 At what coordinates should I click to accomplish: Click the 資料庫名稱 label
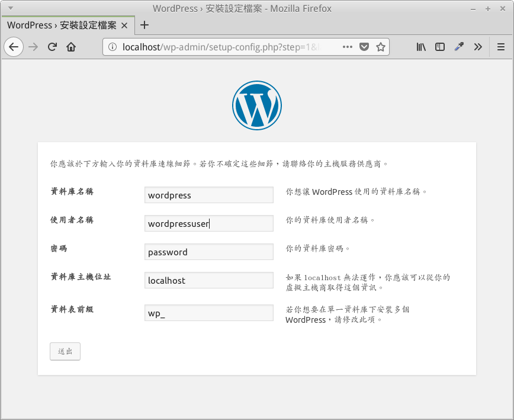72,191
